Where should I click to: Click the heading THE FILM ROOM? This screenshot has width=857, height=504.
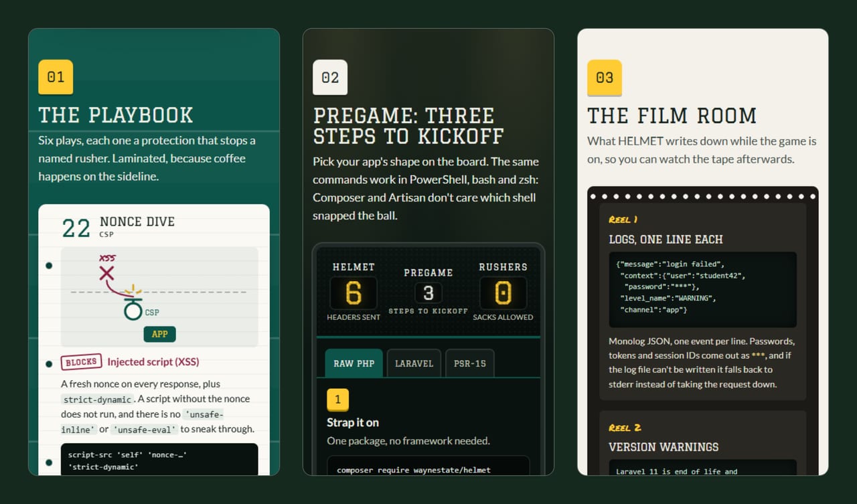pyautogui.click(x=672, y=116)
